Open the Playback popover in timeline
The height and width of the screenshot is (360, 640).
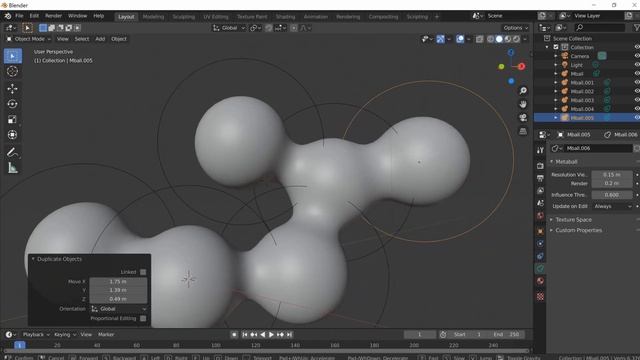pyautogui.click(x=36, y=335)
